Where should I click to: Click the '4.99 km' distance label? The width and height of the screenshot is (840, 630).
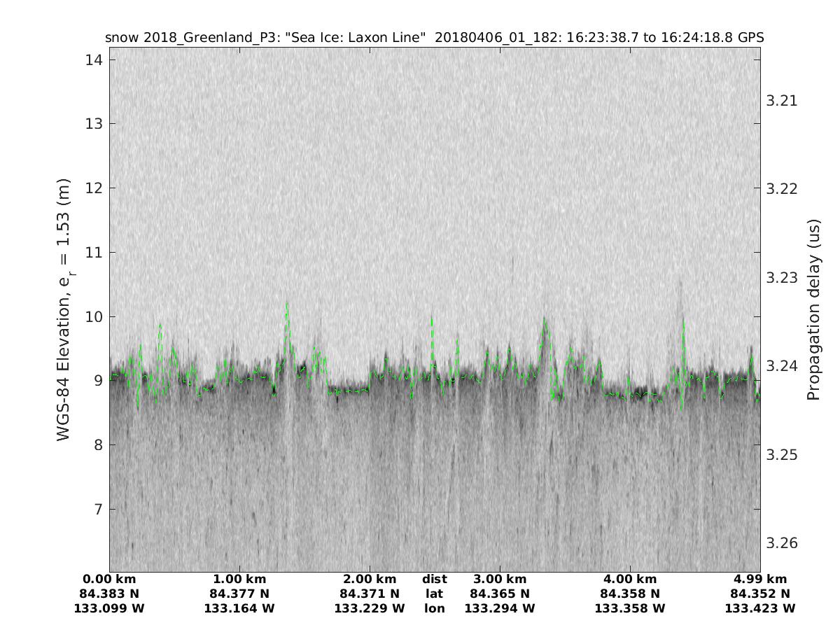[x=760, y=579]
